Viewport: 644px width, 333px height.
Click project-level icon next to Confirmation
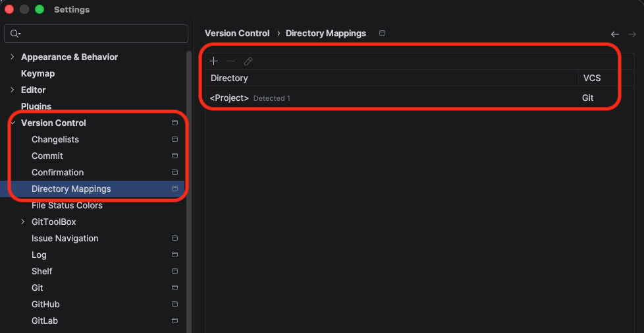(x=174, y=172)
